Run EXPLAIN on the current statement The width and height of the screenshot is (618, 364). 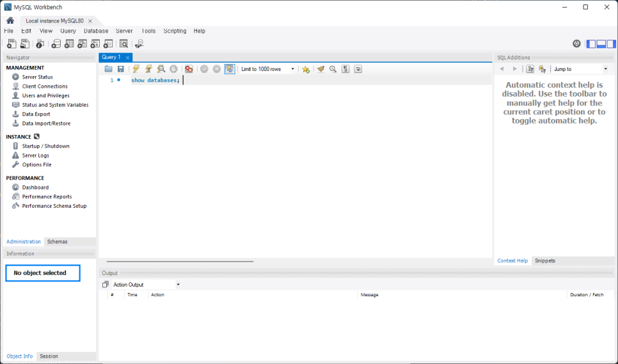pos(161,69)
